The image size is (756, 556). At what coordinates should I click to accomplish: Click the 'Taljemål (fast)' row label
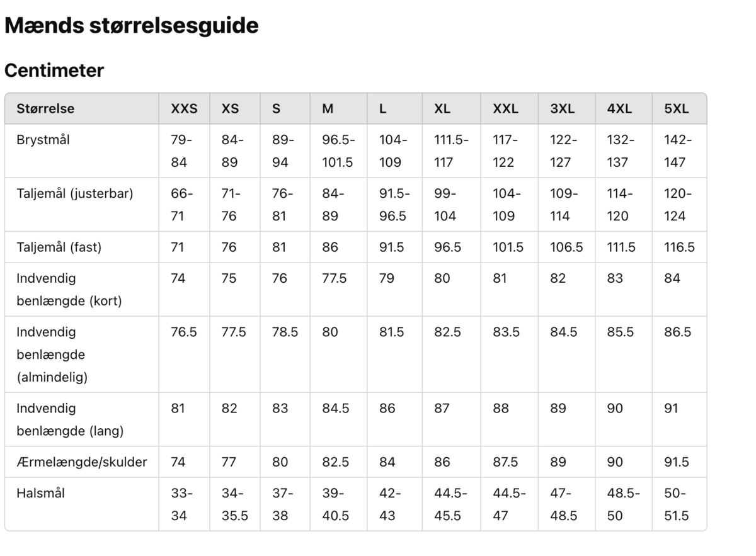[59, 247]
